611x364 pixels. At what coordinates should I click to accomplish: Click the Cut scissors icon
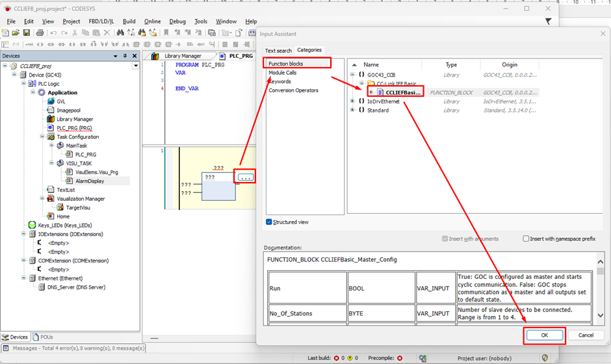click(x=75, y=32)
